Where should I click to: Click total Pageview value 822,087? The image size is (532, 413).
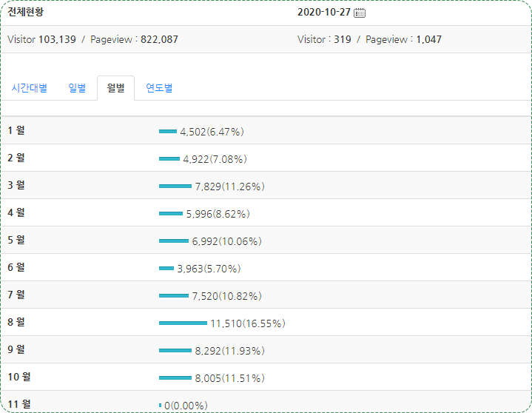[x=159, y=39]
